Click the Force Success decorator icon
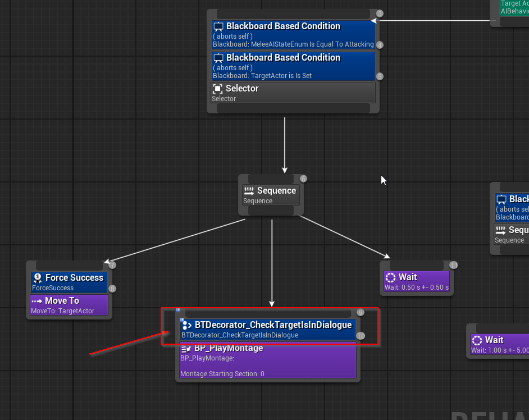Viewport: 529px width, 420px height. point(38,278)
